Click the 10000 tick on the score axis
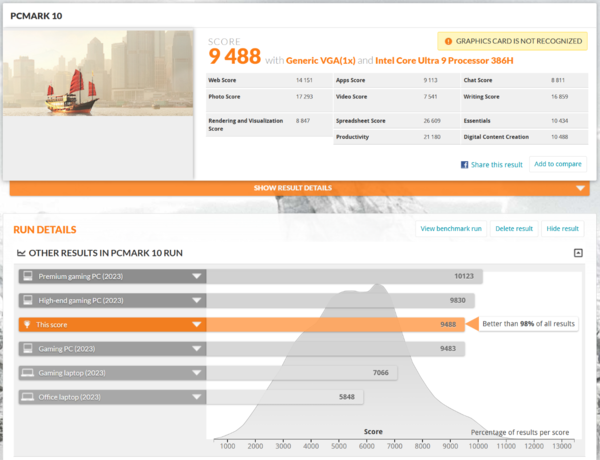Viewport: 600px width, 460px height. click(478, 446)
